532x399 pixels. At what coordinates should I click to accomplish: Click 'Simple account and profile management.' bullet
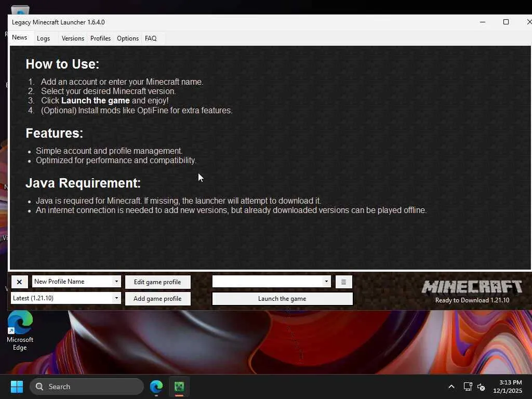[109, 151]
